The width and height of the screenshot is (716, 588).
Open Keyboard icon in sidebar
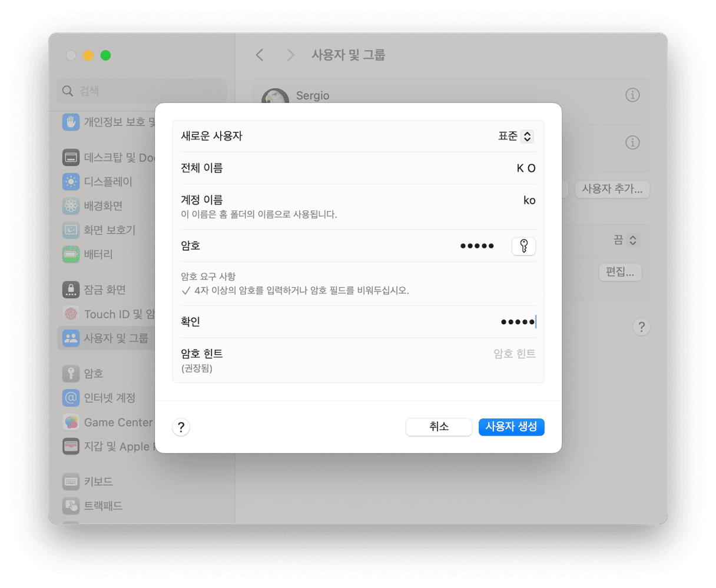coord(71,481)
